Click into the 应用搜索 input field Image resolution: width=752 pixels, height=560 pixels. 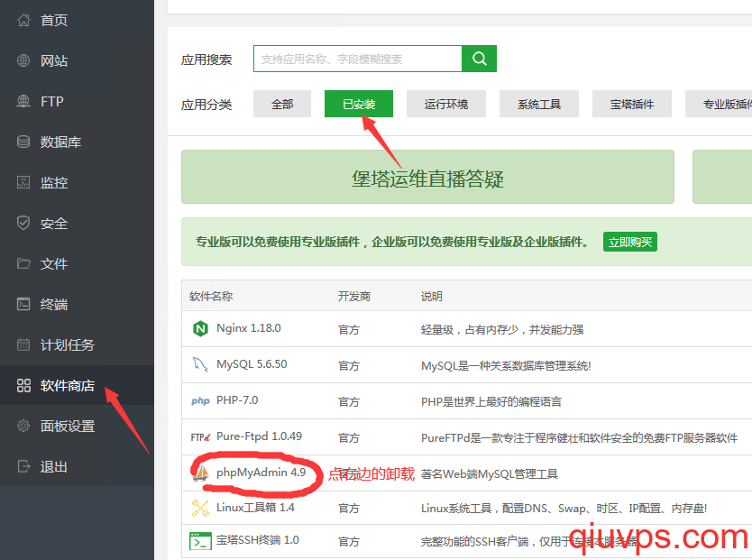(x=358, y=59)
